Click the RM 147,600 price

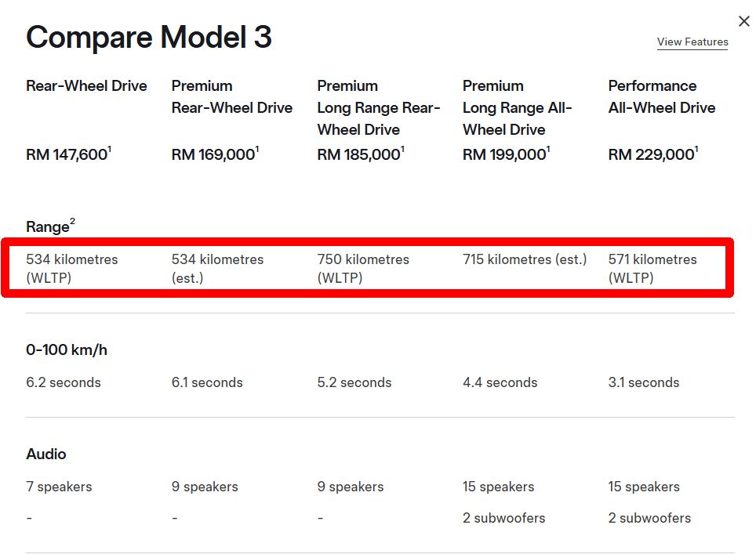(67, 155)
